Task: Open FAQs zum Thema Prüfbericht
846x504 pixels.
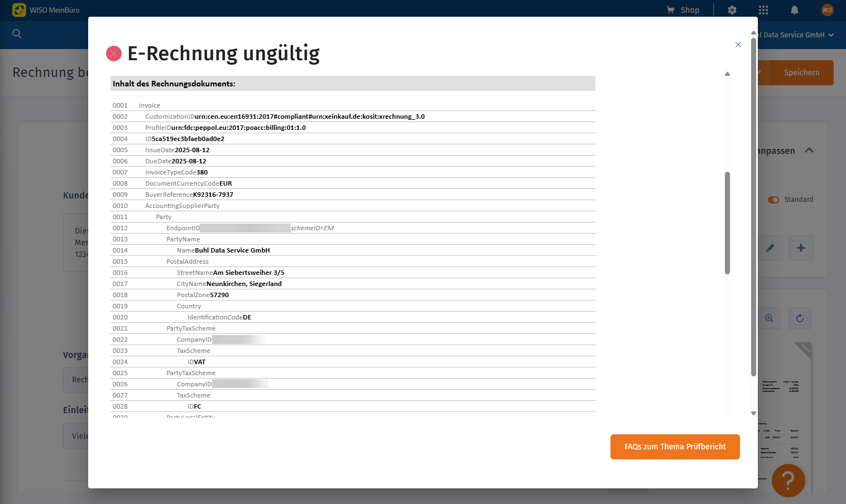Action: click(x=675, y=447)
